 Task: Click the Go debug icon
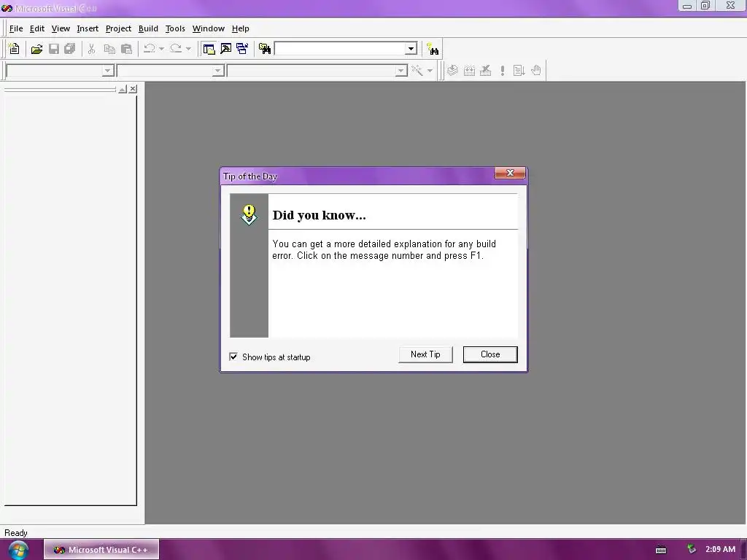tap(519, 71)
